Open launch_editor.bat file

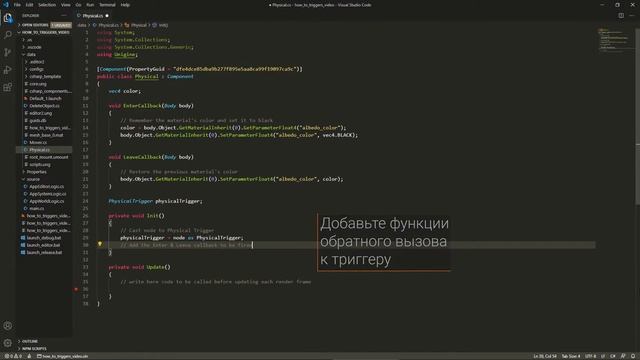click(43, 245)
